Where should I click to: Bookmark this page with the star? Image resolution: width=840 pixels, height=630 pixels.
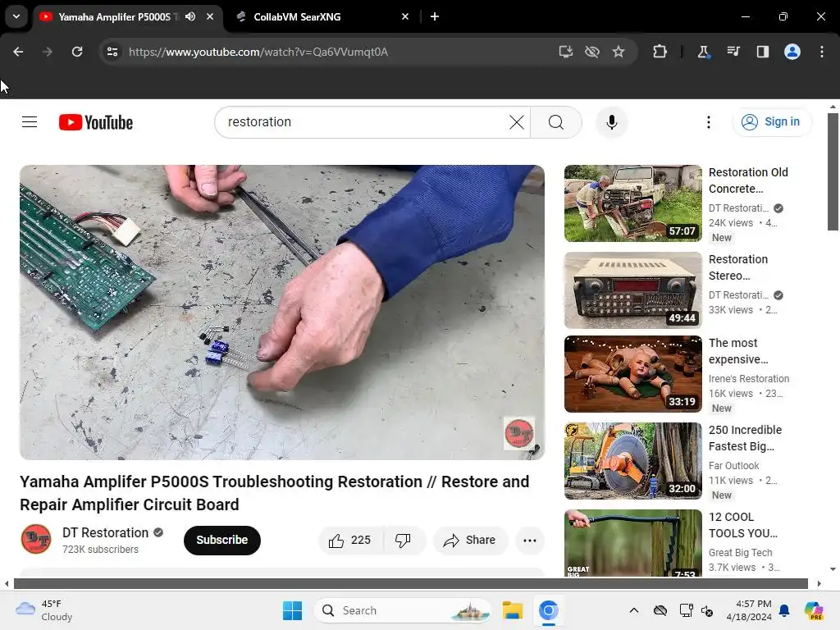[x=619, y=52]
